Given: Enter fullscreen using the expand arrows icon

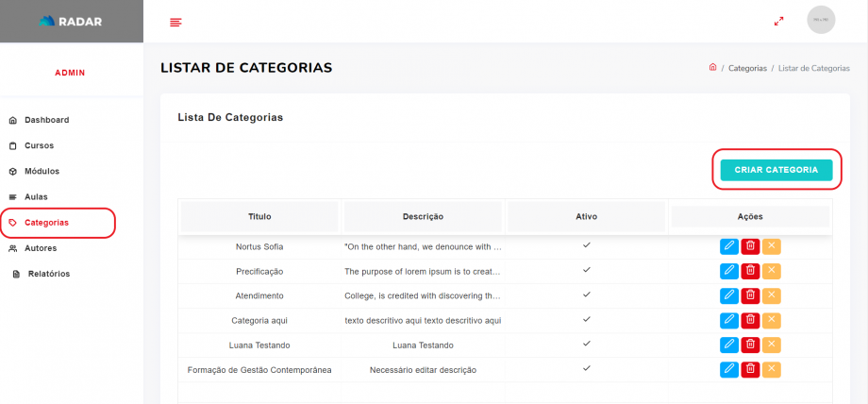Looking at the screenshot, I should [778, 21].
